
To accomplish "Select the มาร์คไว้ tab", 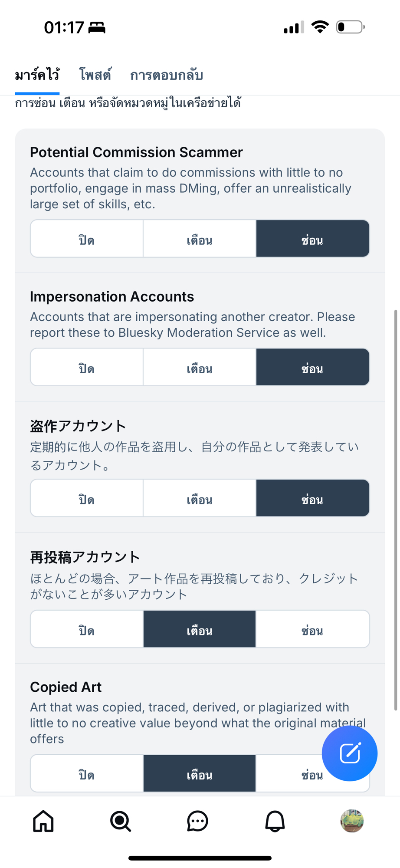I will pos(37,75).
